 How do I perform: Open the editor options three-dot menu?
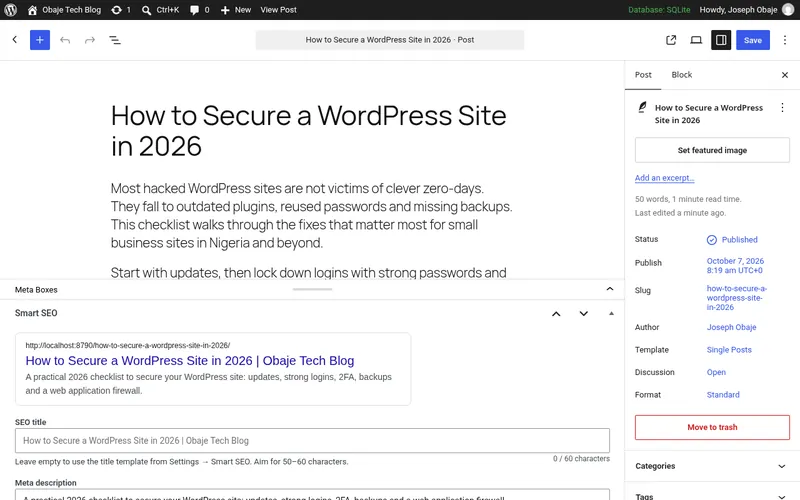[x=785, y=40]
